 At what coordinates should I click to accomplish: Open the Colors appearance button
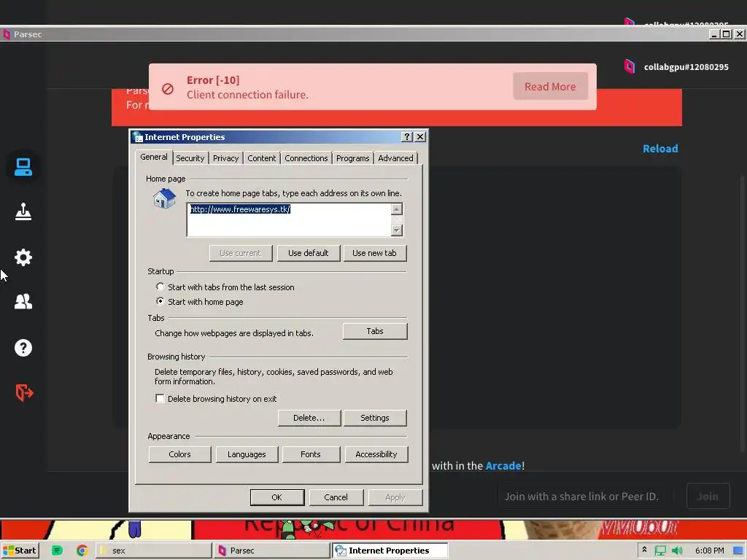pos(179,454)
